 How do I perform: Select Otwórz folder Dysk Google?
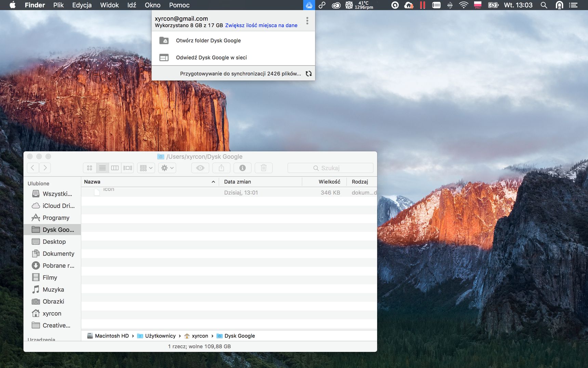(x=233, y=40)
